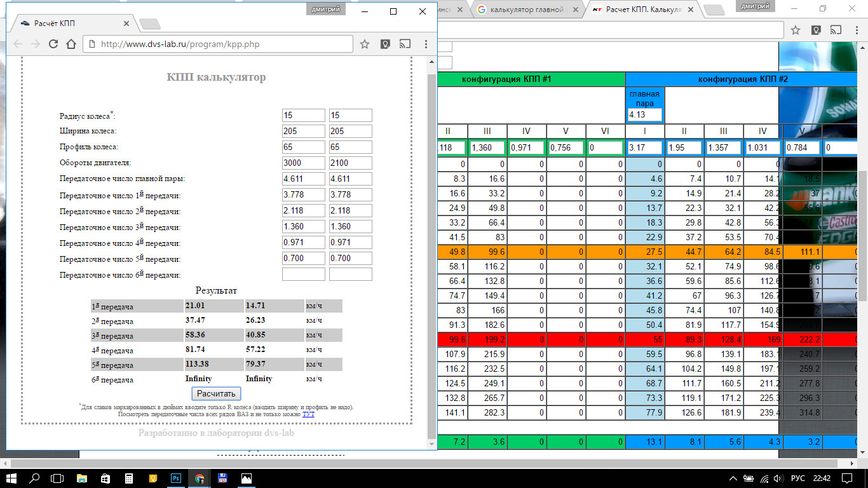Image resolution: width=868 pixels, height=488 pixels.
Task: Reload the dvs-lab.ru calculator page
Action: pos(53,44)
